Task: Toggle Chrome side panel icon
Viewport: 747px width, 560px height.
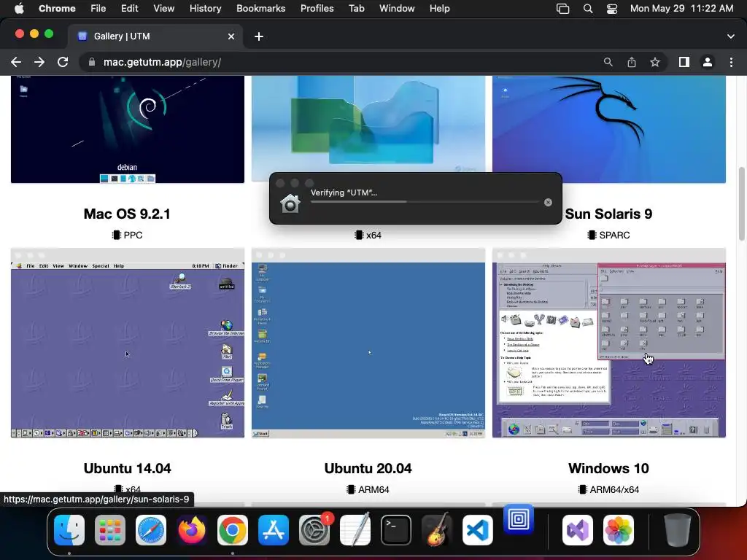Action: click(684, 62)
